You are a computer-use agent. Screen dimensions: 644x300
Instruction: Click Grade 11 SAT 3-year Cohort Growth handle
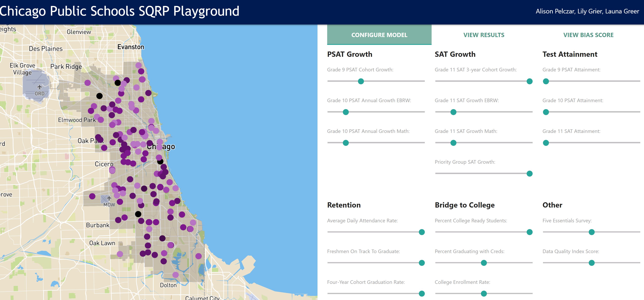pos(529,81)
